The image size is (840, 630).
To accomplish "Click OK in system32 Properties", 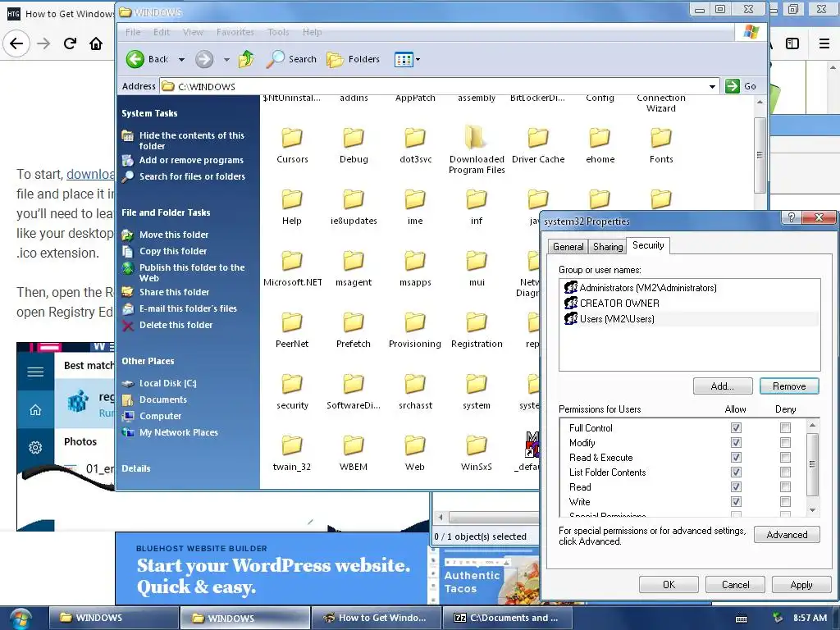I will [x=669, y=584].
